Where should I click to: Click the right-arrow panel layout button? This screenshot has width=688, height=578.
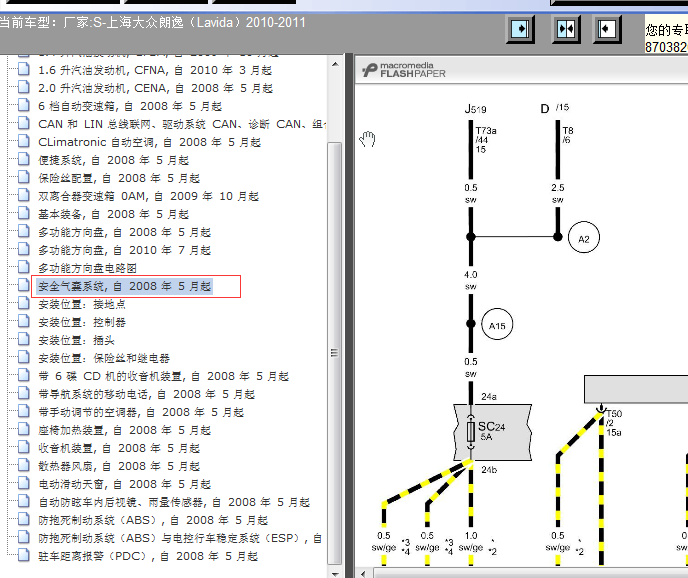click(x=520, y=29)
